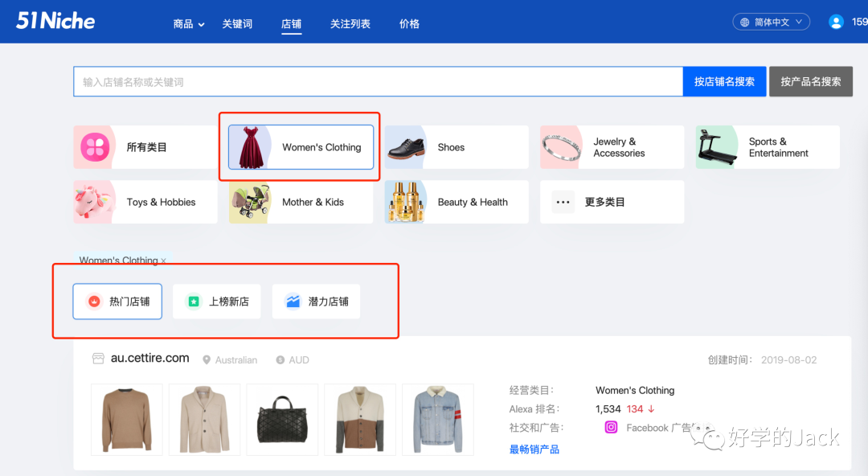This screenshot has width=868, height=476.
Task: Click the Women's Clothing value beside 经营类目
Action: click(x=635, y=390)
